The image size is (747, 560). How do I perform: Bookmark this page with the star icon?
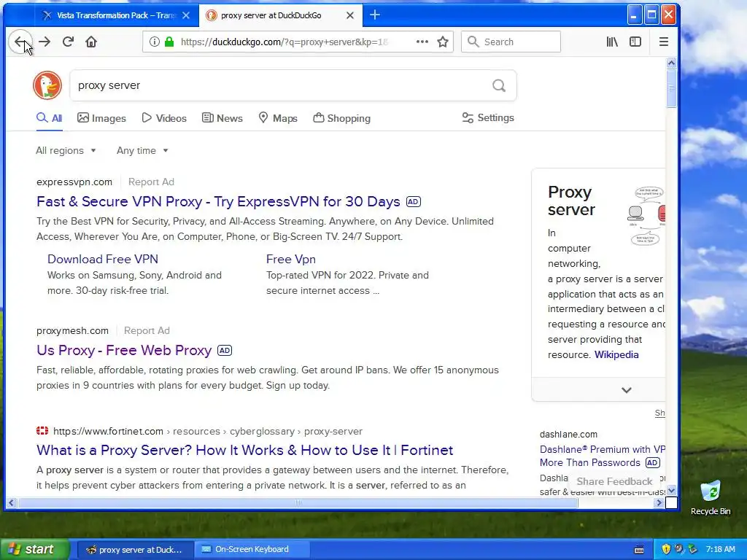[443, 42]
